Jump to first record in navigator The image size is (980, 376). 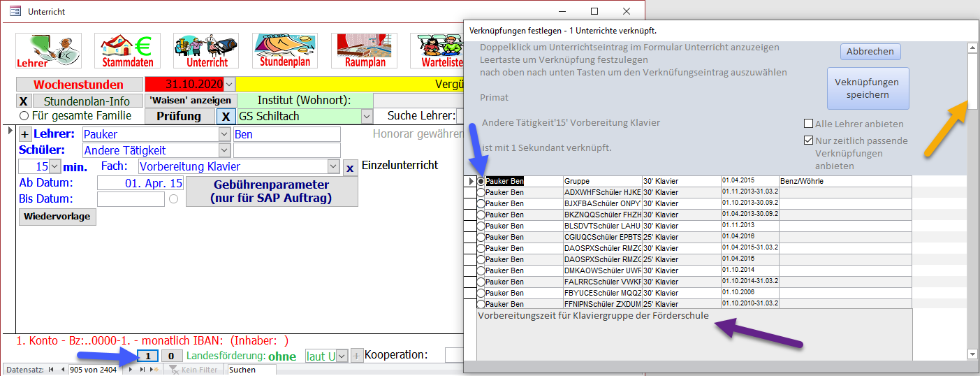point(51,370)
